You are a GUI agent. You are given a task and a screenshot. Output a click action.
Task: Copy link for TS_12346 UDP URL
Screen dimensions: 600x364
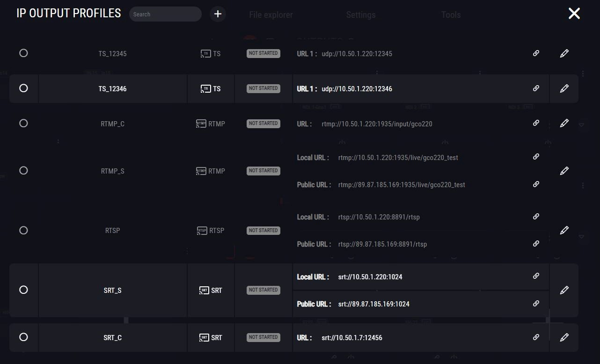pyautogui.click(x=536, y=88)
